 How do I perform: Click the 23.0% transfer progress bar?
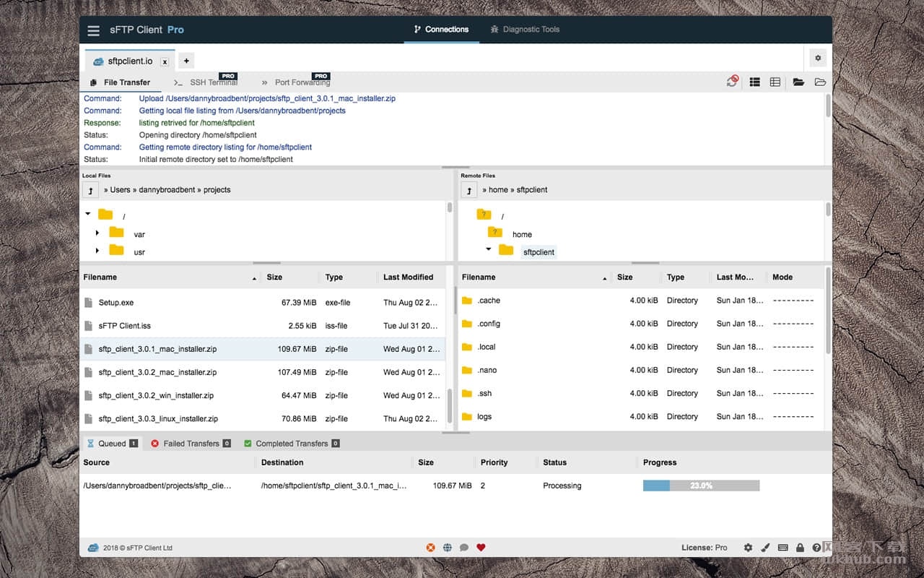[x=701, y=486]
